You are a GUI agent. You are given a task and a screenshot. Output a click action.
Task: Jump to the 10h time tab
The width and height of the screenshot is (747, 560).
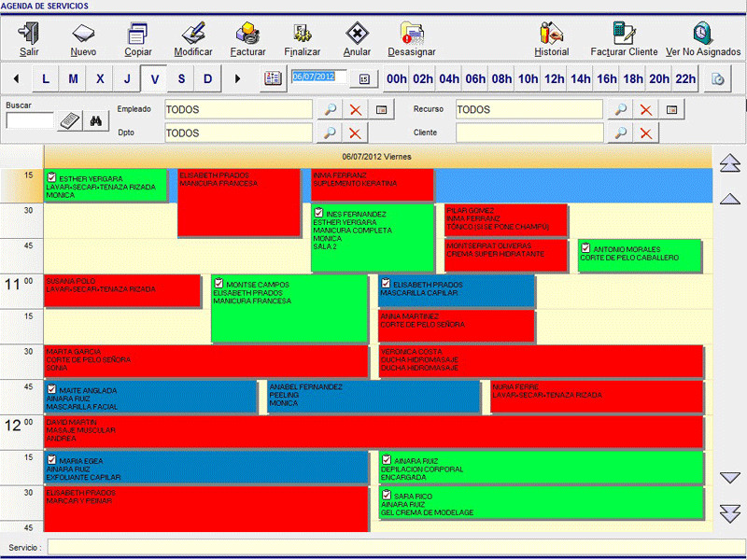coord(529,79)
